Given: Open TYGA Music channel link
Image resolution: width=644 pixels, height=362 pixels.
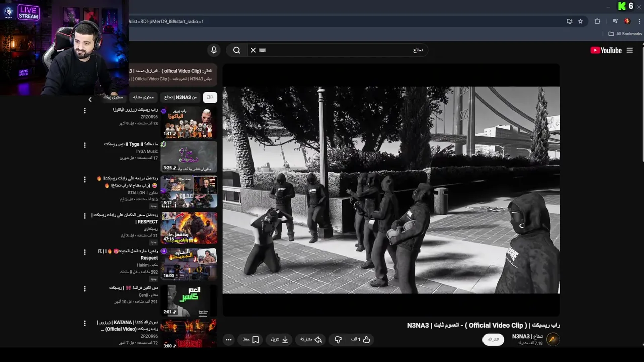Looking at the screenshot, I should [x=147, y=151].
